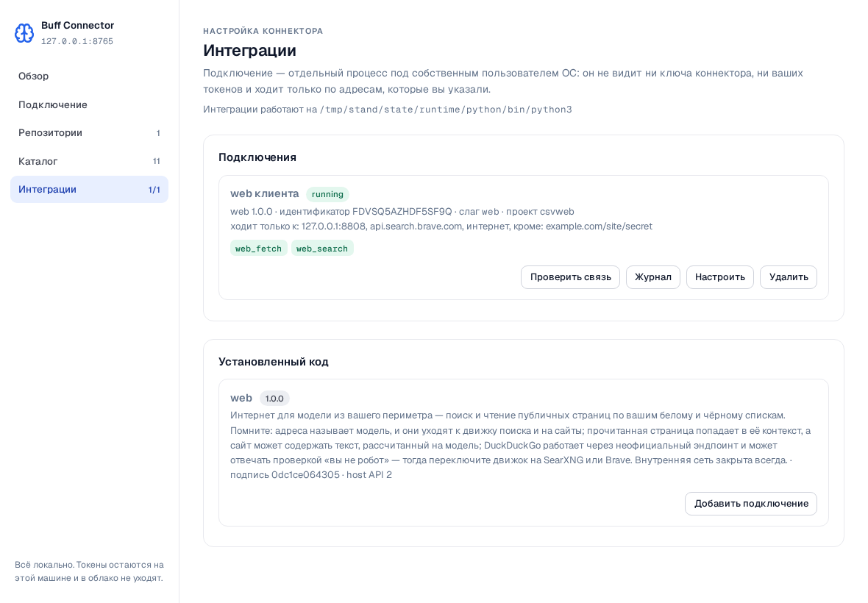
Task: Delete the connection with the Удалить button
Action: 789,277
